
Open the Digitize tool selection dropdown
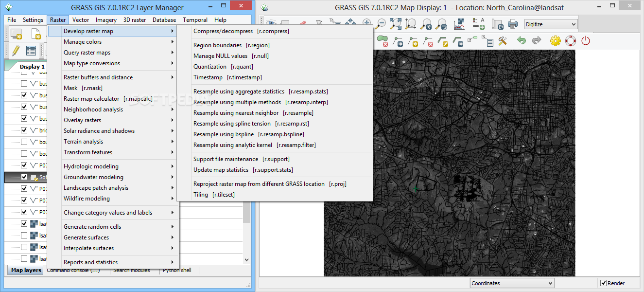(551, 24)
